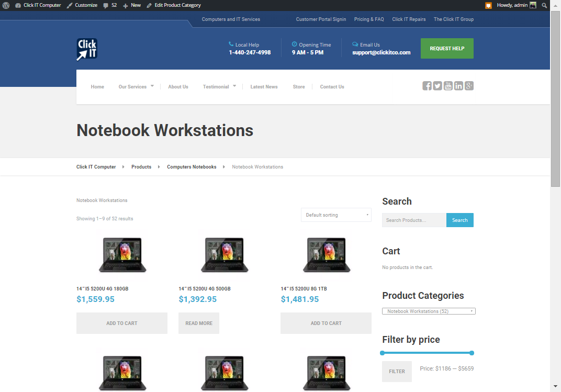Open comments bubble showing 52
Screen dimensions: 561x392
(110, 5)
